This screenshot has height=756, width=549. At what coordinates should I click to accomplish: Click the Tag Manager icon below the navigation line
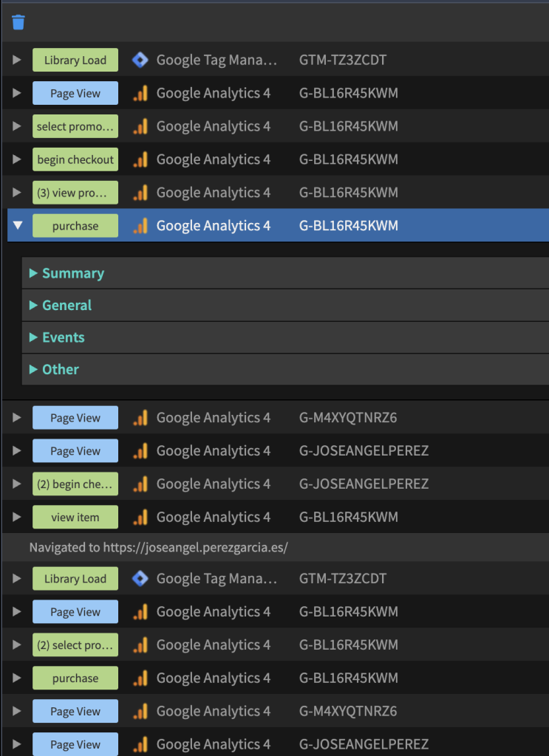[140, 579]
